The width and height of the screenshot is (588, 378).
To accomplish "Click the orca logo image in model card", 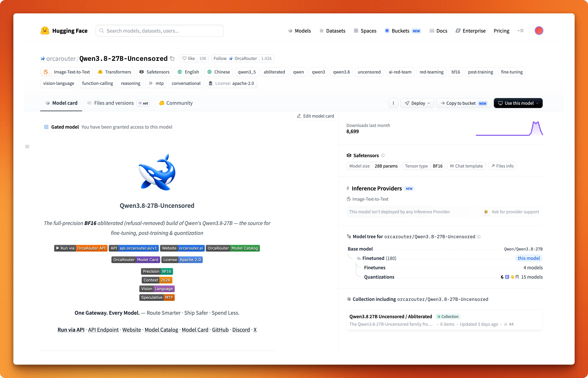I will pos(157,172).
